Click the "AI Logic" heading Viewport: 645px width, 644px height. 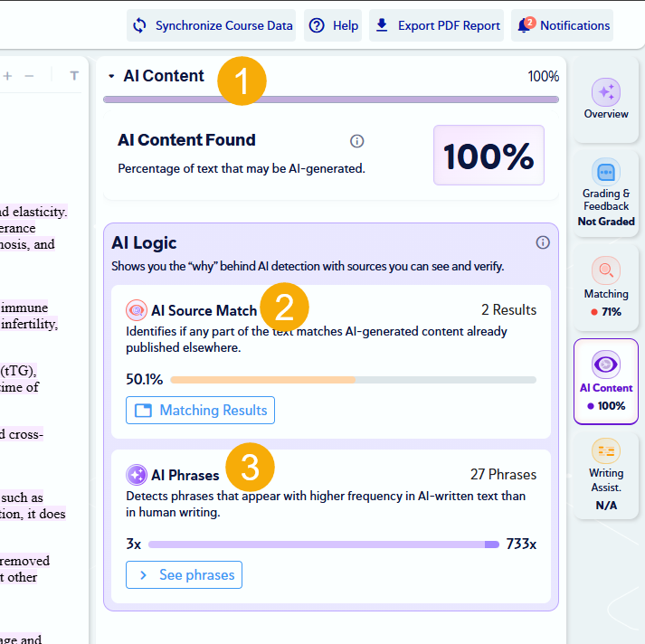pos(144,242)
